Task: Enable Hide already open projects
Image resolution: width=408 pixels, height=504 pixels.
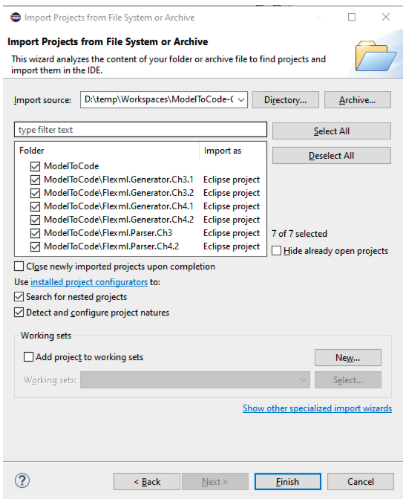Action: click(276, 251)
